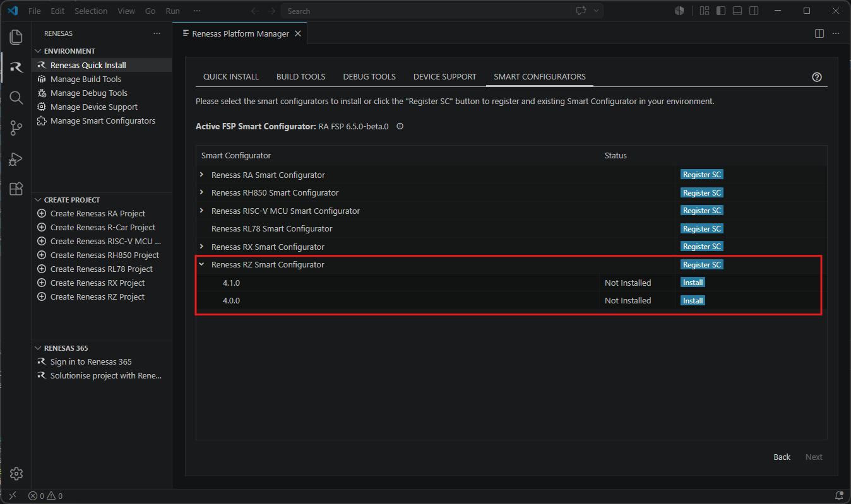Open the Explorer view in activity bar
The width and height of the screenshot is (851, 504).
16,37
